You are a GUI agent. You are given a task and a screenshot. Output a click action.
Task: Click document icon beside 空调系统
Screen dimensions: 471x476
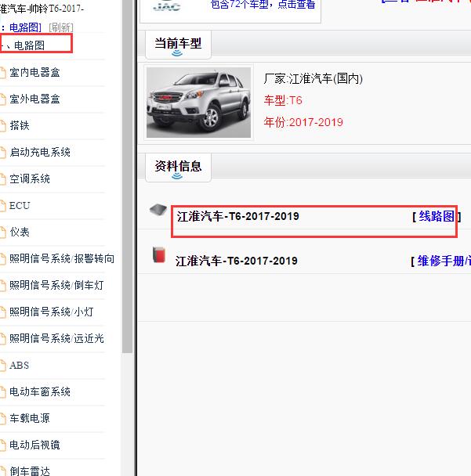2,179
